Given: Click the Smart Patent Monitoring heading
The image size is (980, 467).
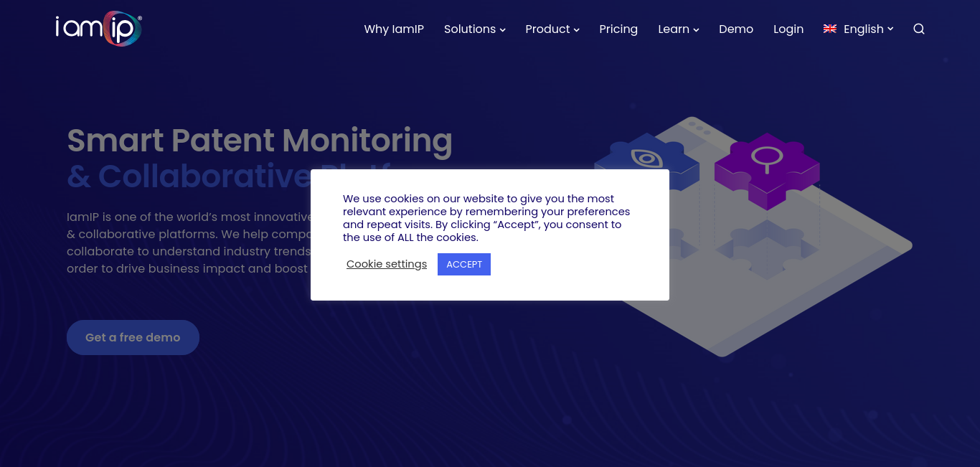Looking at the screenshot, I should [x=260, y=141].
